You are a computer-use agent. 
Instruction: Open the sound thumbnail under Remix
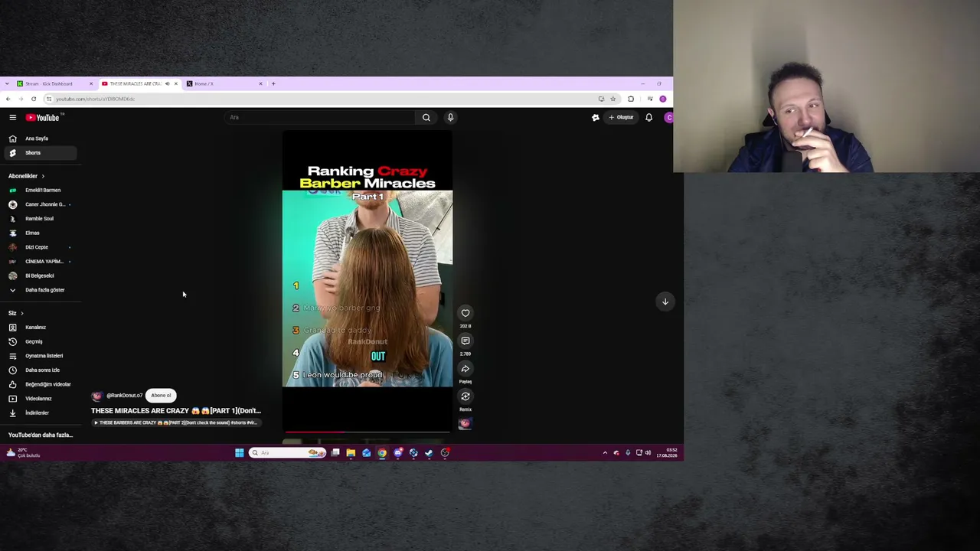tap(465, 424)
